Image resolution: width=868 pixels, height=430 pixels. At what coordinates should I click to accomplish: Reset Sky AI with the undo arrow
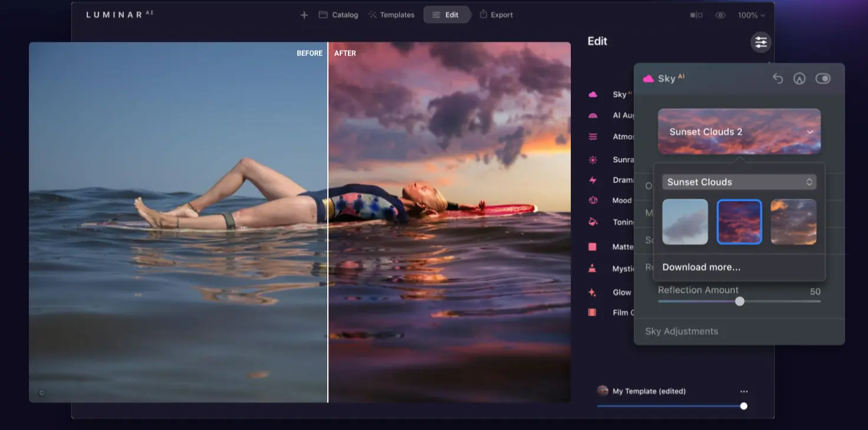tap(778, 78)
